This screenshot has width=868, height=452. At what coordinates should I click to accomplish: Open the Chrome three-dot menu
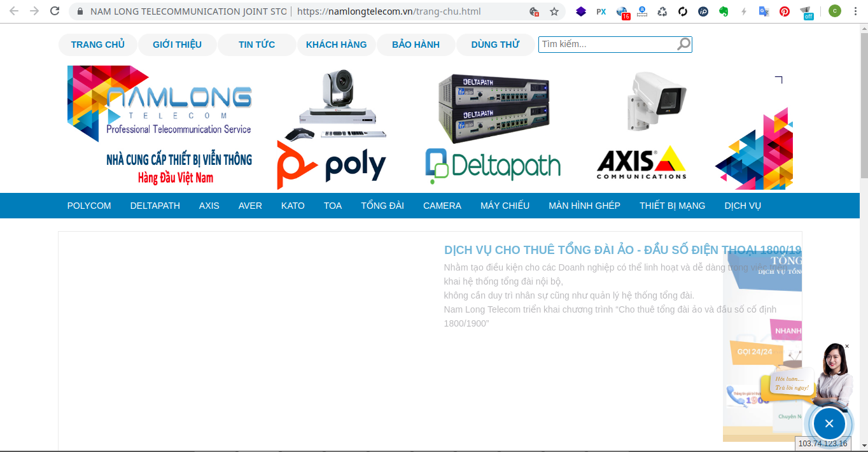click(x=854, y=11)
